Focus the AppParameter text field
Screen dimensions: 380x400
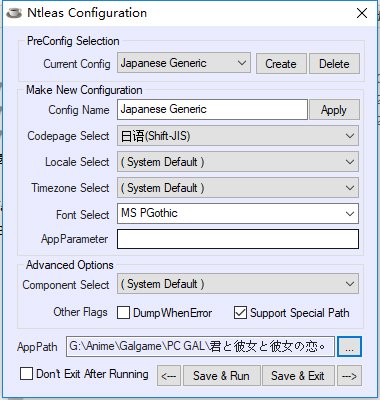click(x=238, y=239)
